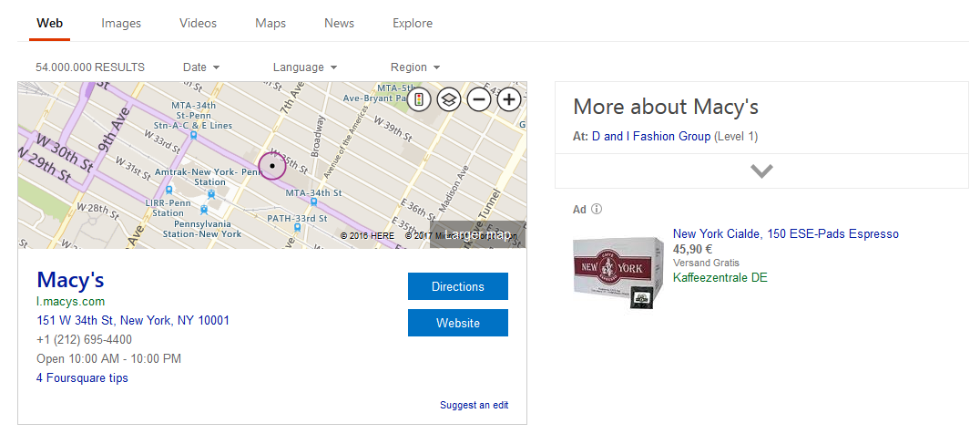Open the 4 Foursquare tips link
980x434 pixels.
click(x=82, y=378)
